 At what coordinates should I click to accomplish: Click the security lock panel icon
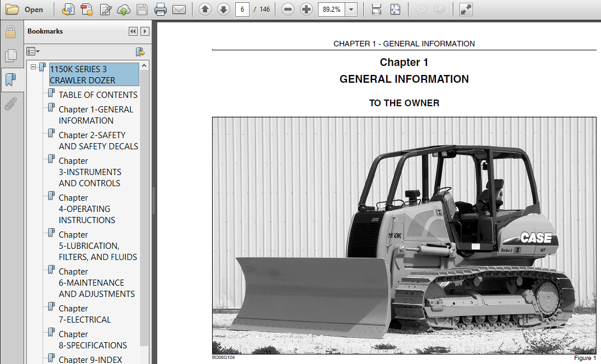(x=11, y=32)
